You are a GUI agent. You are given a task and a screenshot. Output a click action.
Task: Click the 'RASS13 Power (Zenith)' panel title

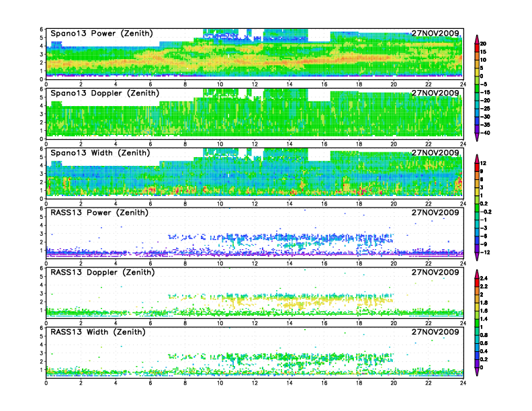pos(99,213)
